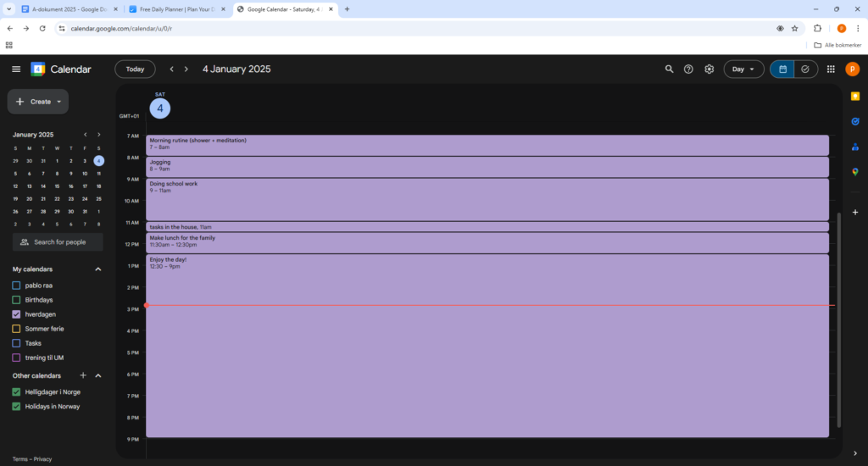
Task: Open the Settings gear menu
Action: point(709,69)
